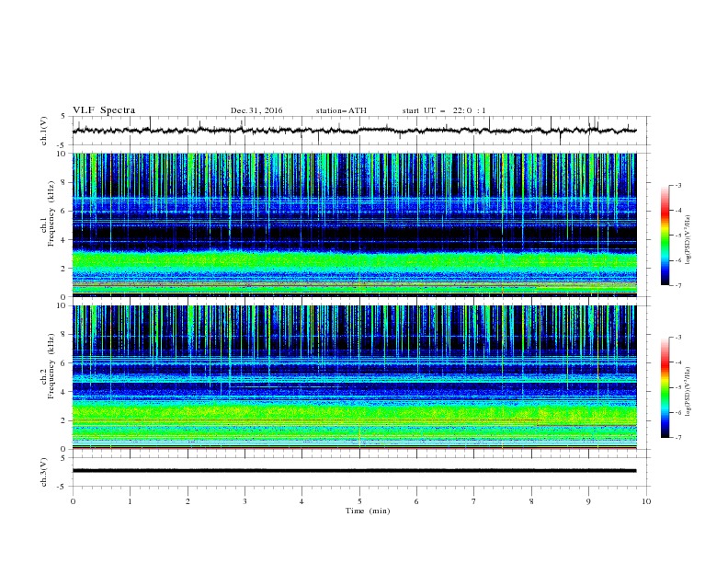Click the "log(PSD)(V²/Hz)" label of lower color bar
728x563 pixels.
click(x=688, y=392)
